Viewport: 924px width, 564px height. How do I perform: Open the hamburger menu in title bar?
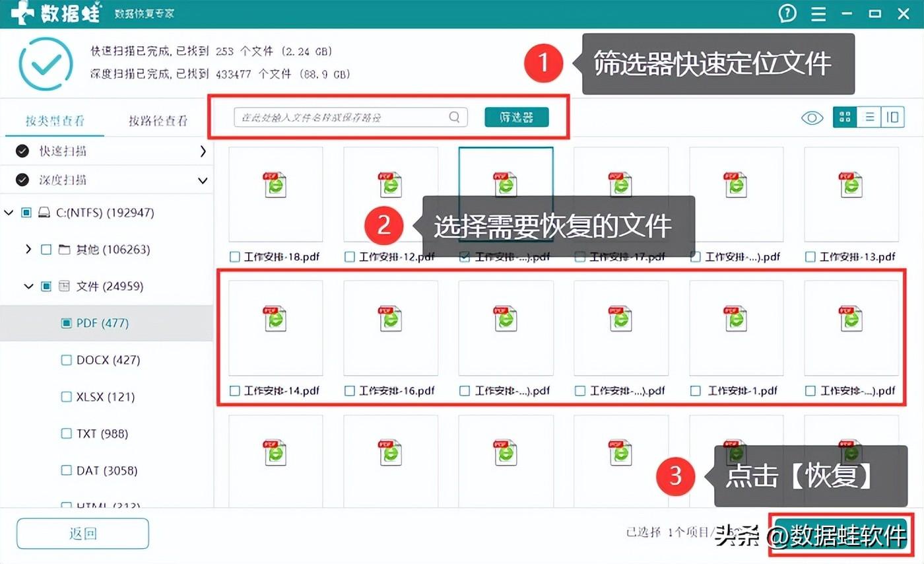click(819, 14)
